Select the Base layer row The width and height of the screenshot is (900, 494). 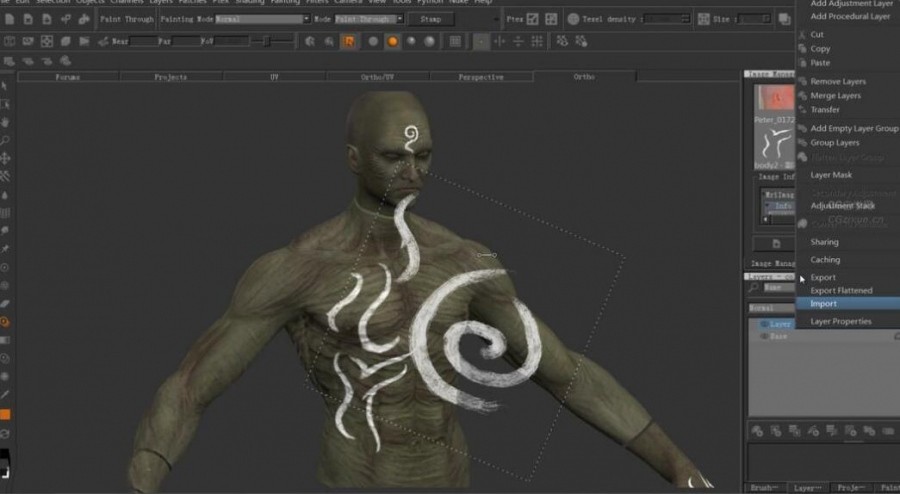coord(824,336)
